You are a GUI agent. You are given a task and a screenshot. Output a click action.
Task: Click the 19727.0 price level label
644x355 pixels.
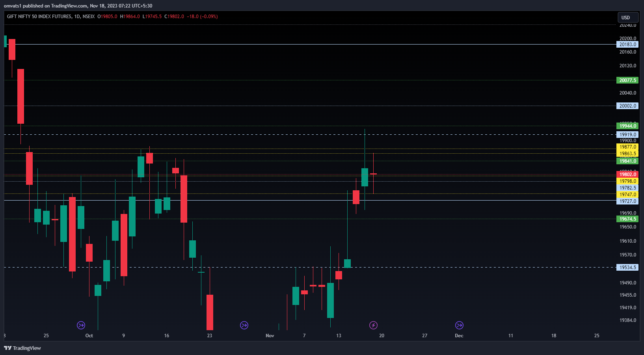tap(627, 201)
